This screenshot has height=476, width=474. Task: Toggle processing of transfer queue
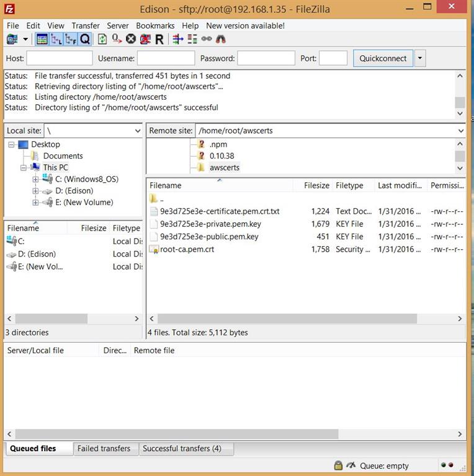point(117,39)
